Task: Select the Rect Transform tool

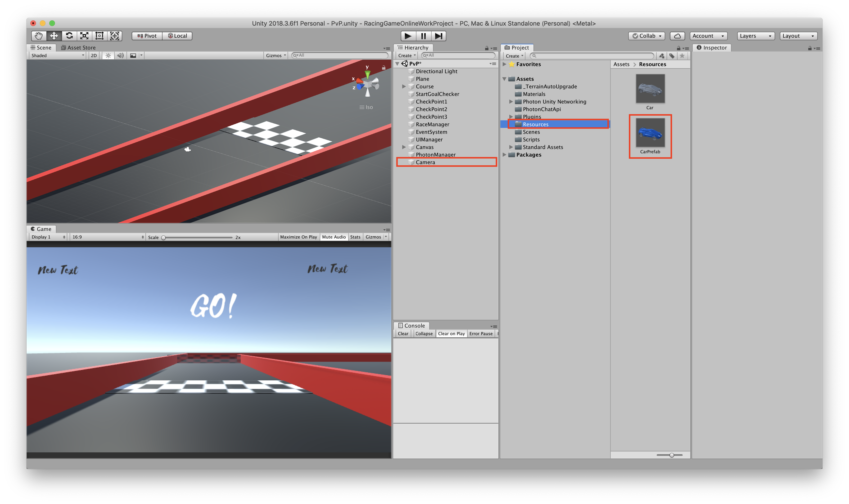Action: [99, 36]
